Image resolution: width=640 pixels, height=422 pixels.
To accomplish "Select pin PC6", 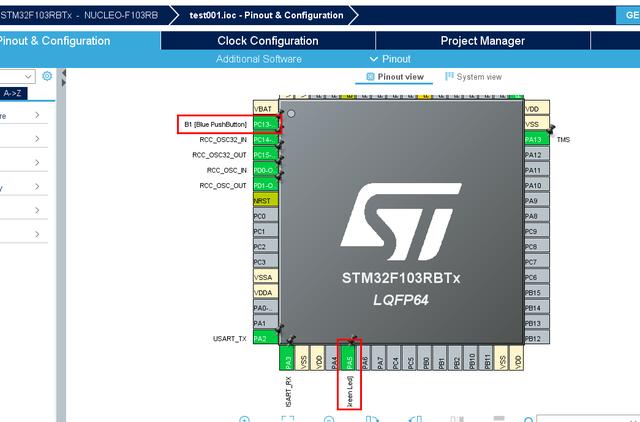I will point(537,277).
